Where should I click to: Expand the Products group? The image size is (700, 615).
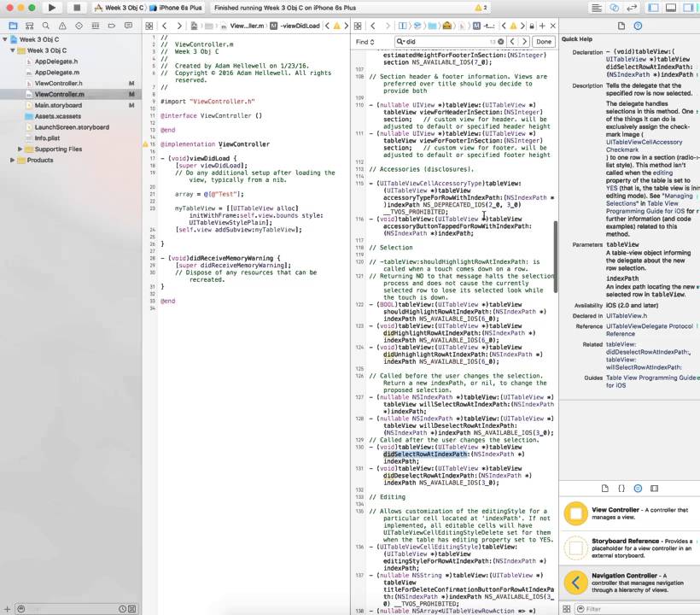tap(13, 160)
